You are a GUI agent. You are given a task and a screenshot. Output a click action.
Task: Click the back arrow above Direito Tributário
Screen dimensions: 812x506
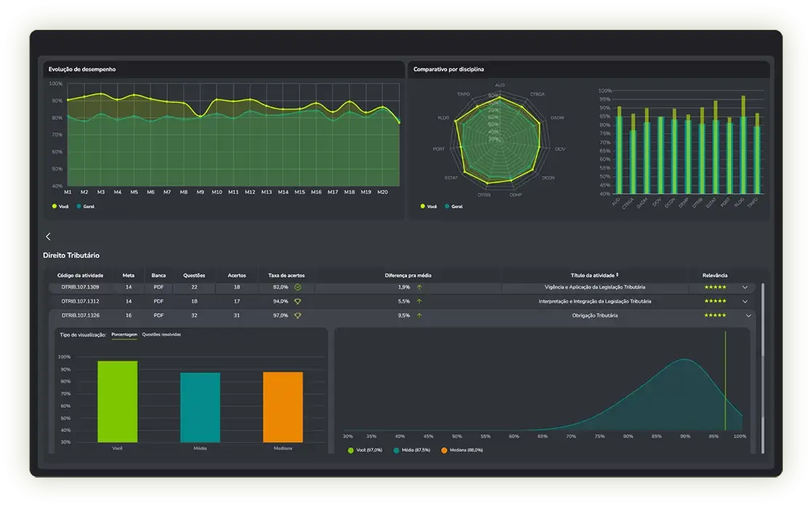pyautogui.click(x=48, y=237)
